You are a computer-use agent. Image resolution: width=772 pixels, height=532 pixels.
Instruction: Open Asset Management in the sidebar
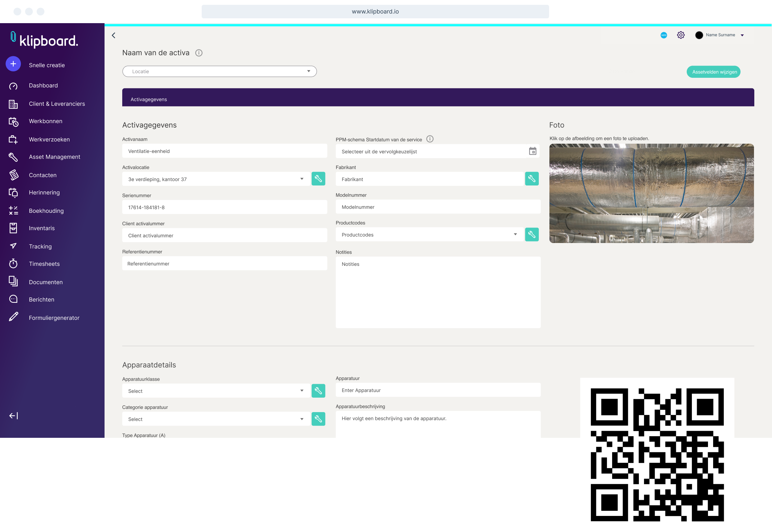55,157
